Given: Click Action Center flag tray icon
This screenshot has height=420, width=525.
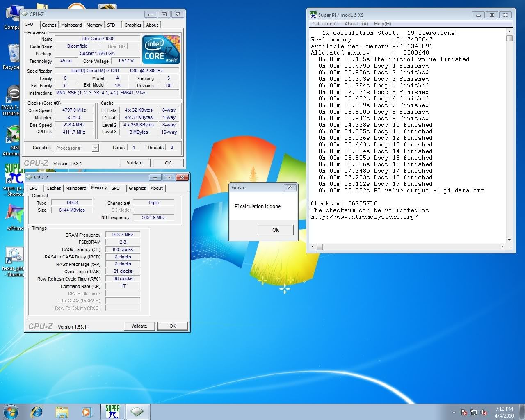Looking at the screenshot, I should point(464,412).
